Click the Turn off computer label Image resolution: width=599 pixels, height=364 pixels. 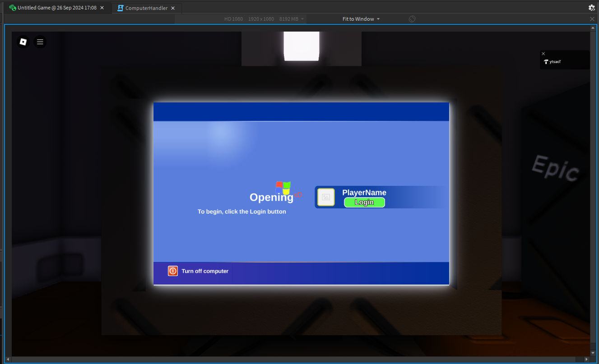tap(205, 271)
